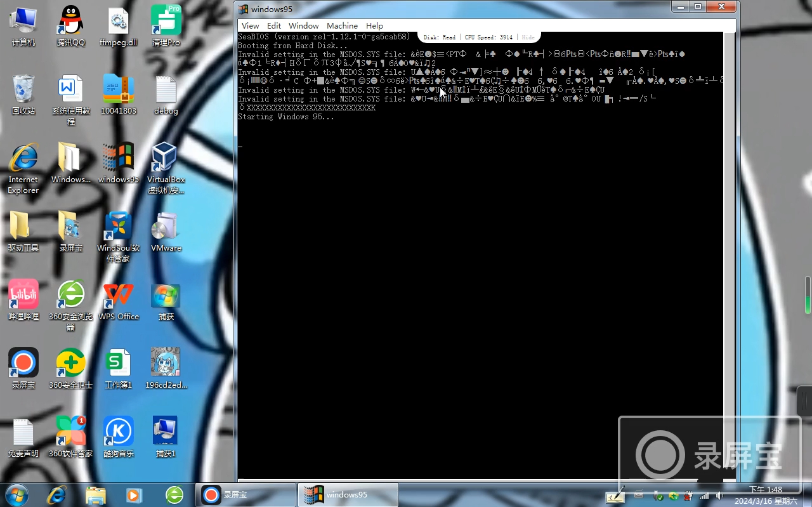Open the 360安全浏览器 shortcut
The width and height of the screenshot is (812, 507).
pyautogui.click(x=70, y=305)
